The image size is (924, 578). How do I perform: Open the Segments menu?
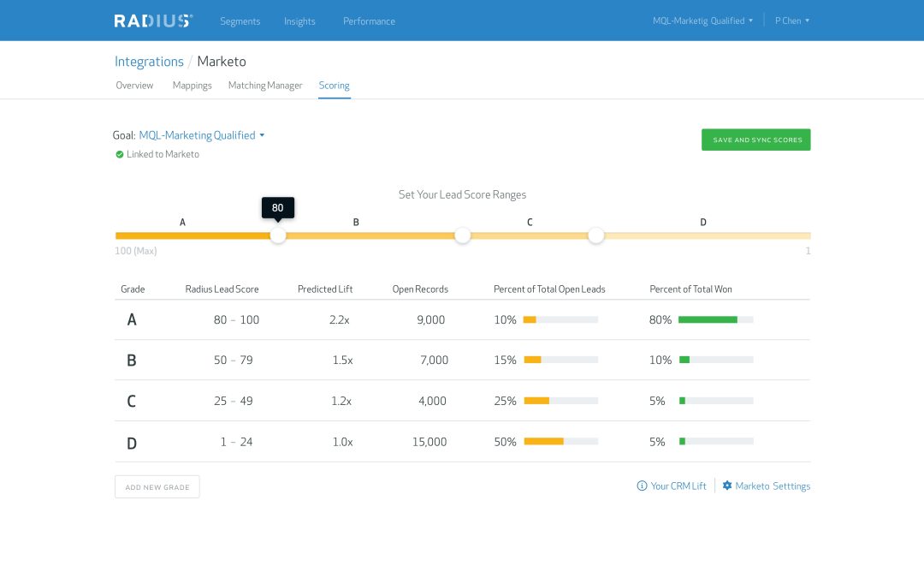[240, 21]
